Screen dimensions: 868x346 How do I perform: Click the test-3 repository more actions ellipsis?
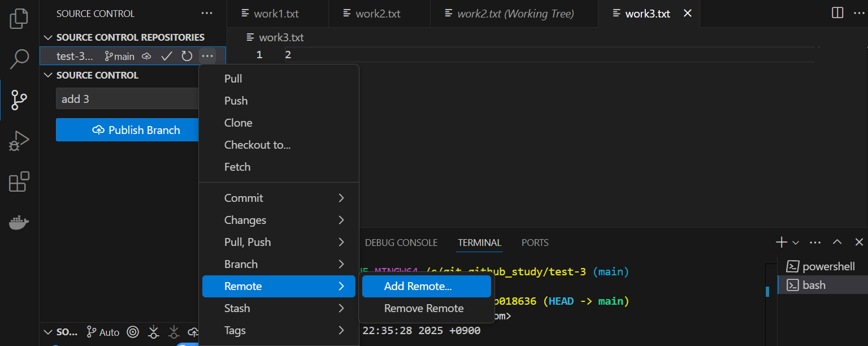click(207, 56)
